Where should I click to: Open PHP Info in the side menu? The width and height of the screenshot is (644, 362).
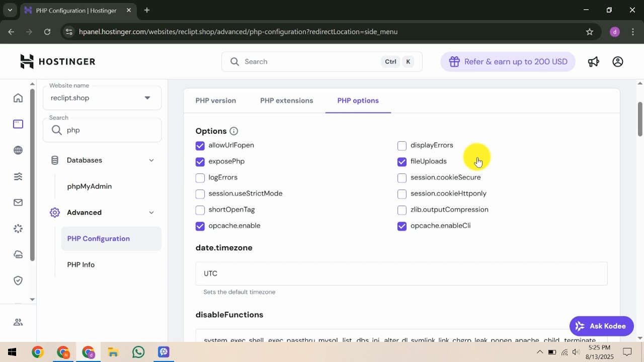81,265
